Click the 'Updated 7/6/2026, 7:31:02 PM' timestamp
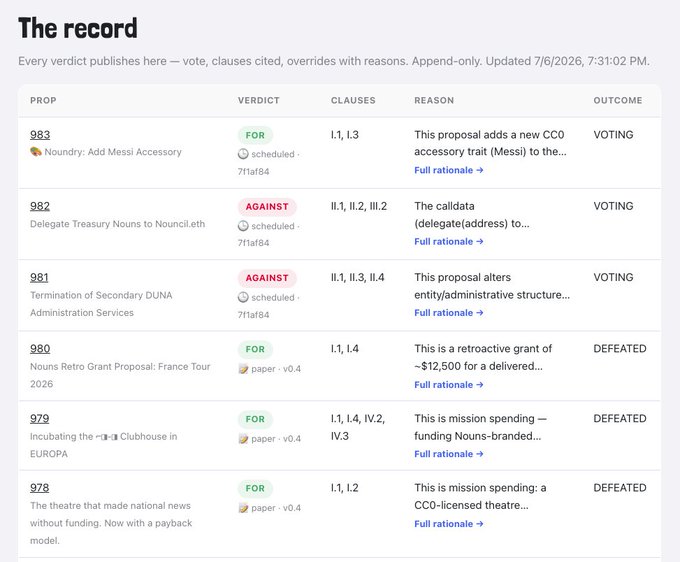The width and height of the screenshot is (680, 562). (x=567, y=61)
